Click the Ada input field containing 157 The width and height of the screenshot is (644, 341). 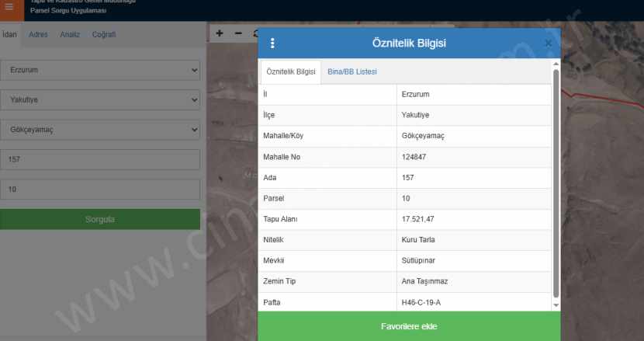[x=100, y=159]
